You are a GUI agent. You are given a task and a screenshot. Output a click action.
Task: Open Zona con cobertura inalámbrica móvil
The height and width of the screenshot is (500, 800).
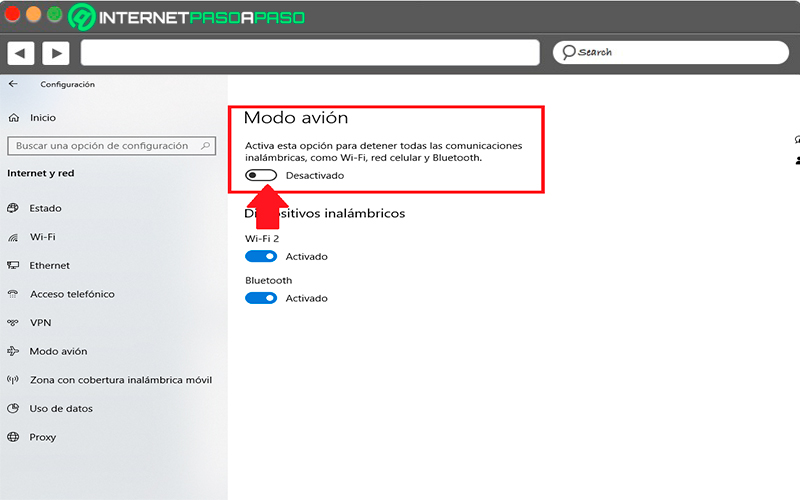[x=121, y=380]
